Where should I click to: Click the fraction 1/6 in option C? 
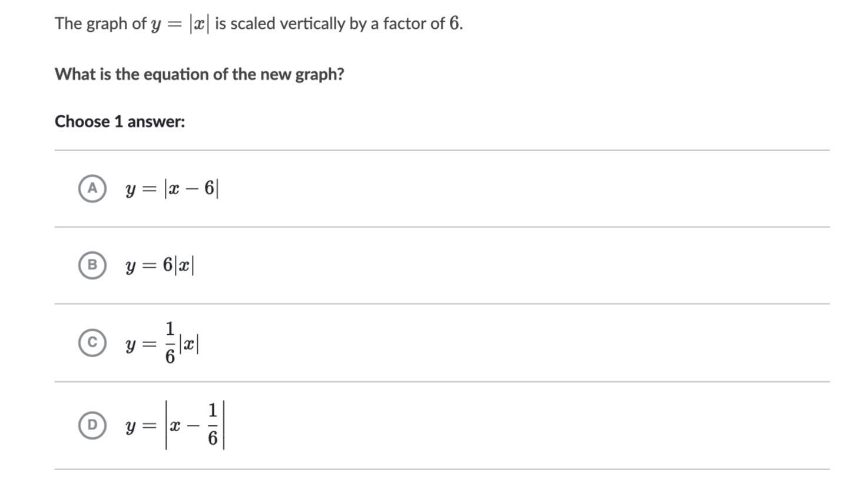click(170, 342)
